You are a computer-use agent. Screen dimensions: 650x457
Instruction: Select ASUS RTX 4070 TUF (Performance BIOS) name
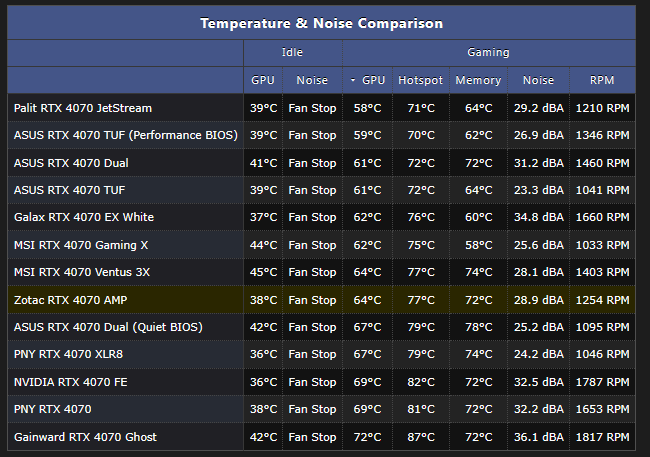click(126, 135)
